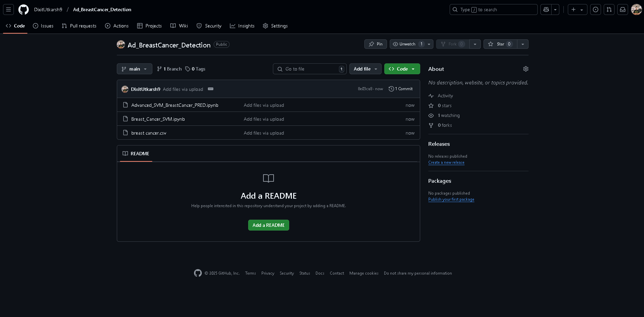The image size is (644, 317).
Task: Open commit message for Breast_Cancer_SVM.ipynb row
Action: click(264, 119)
